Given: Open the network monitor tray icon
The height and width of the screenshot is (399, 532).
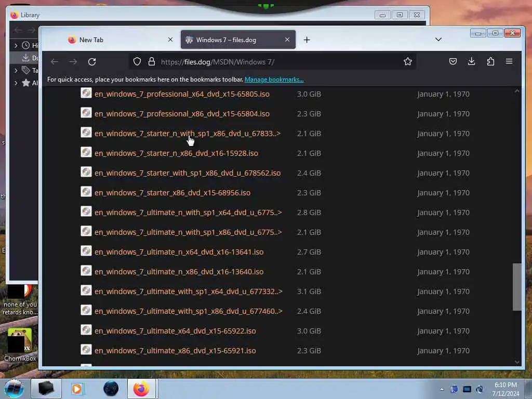Looking at the screenshot, I should (467, 389).
